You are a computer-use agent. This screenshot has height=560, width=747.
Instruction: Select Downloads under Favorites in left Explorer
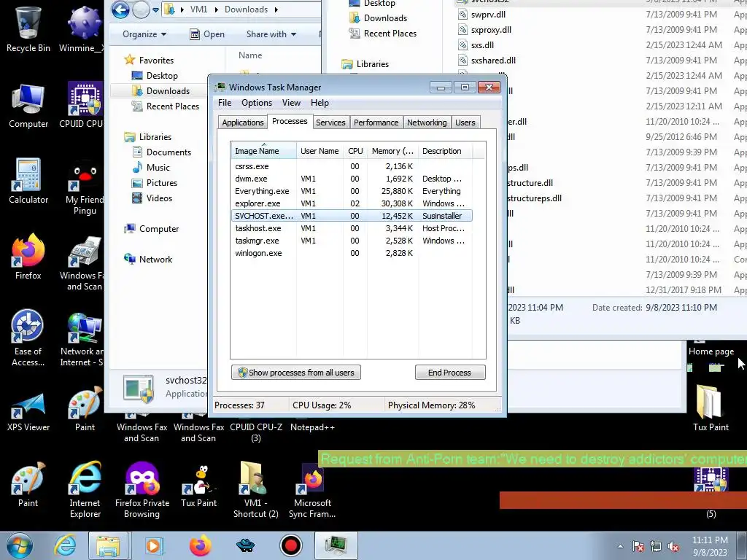click(x=160, y=91)
